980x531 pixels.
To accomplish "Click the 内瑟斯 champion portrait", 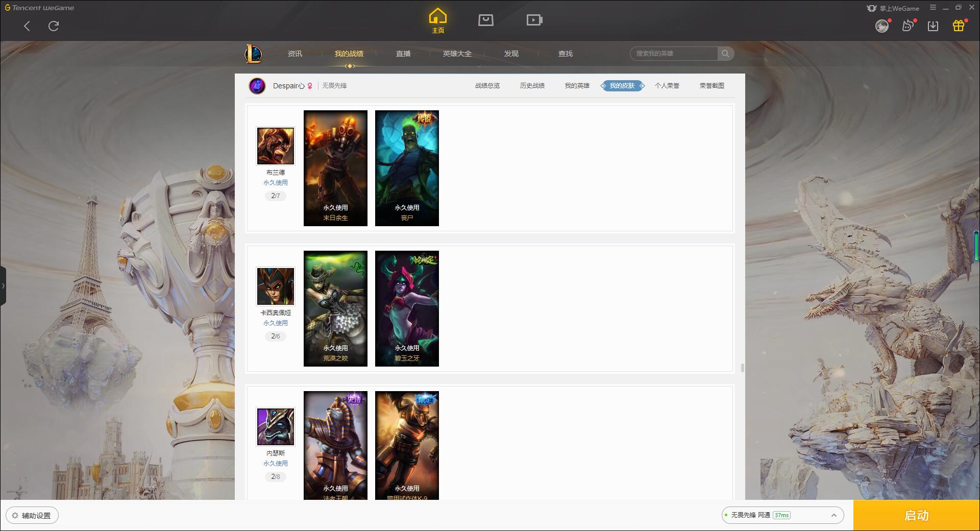I will pyautogui.click(x=276, y=427).
